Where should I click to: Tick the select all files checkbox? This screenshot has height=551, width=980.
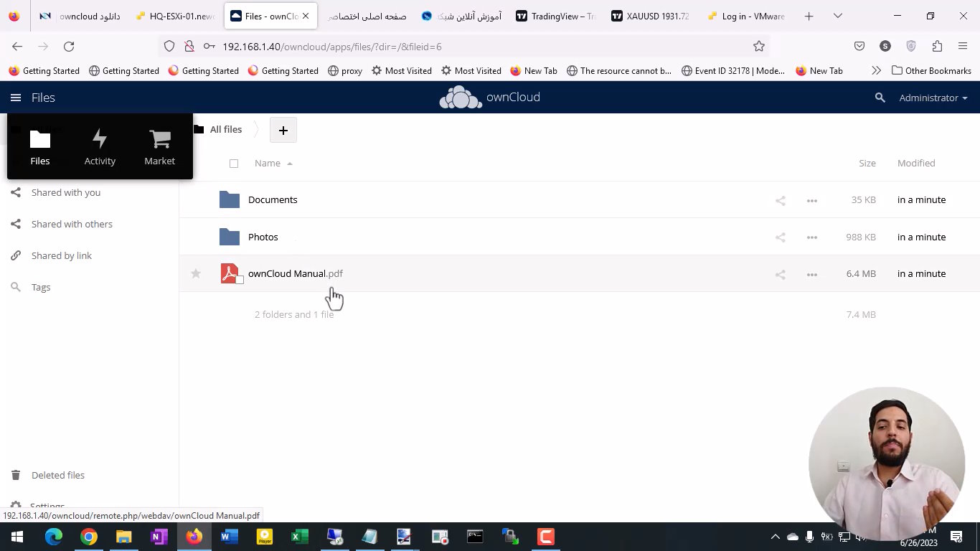[234, 164]
